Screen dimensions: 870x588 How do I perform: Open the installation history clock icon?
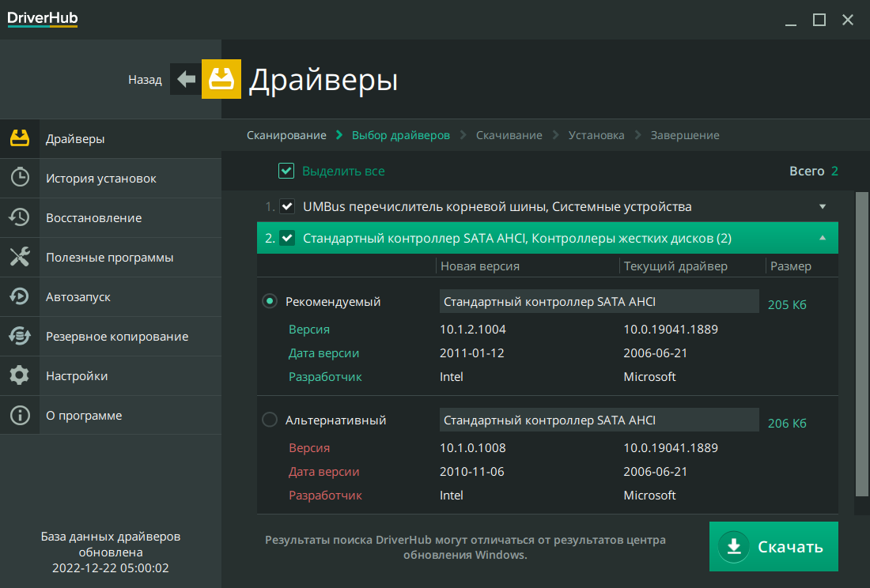pos(20,179)
